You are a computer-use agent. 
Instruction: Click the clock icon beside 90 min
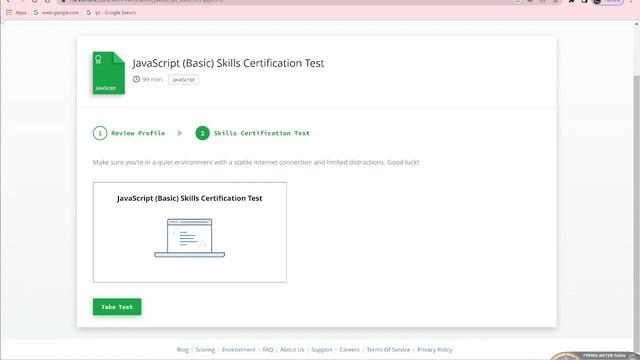pyautogui.click(x=136, y=79)
